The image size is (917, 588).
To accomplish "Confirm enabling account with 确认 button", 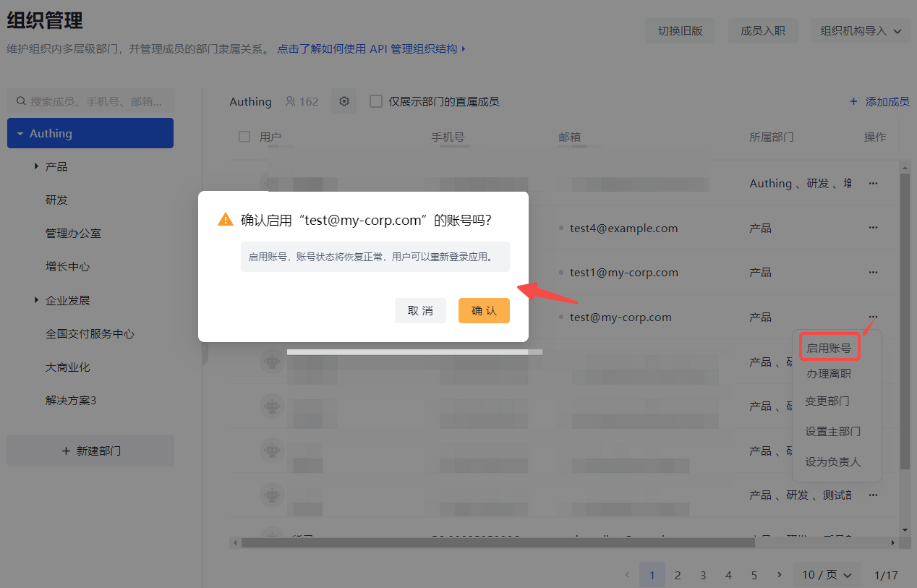I will [x=484, y=311].
